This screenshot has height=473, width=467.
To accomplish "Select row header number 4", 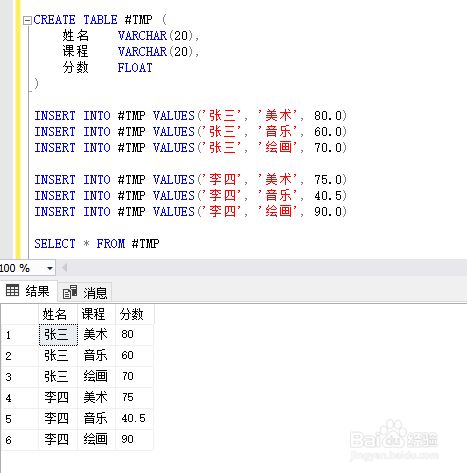I will tap(20, 398).
